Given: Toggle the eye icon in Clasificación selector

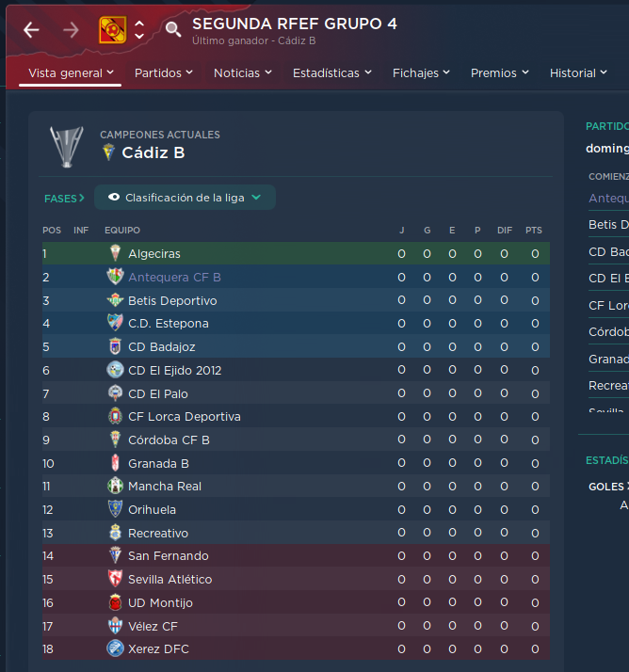Looking at the screenshot, I should pos(114,197).
